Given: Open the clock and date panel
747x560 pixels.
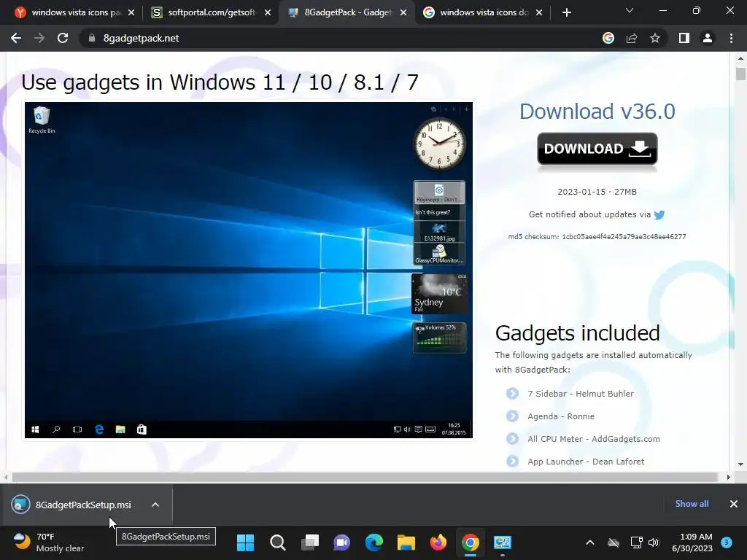Looking at the screenshot, I should pos(692,542).
